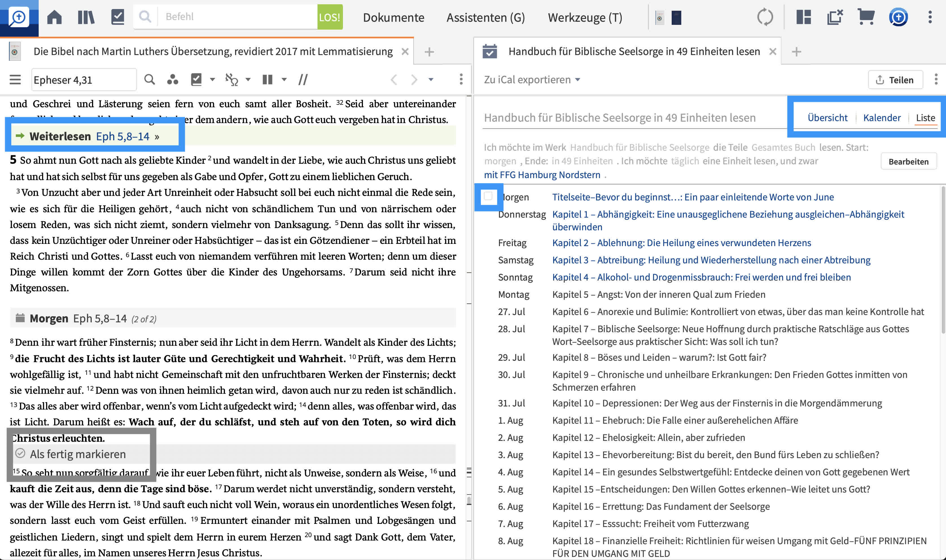Open the reading plan panel kebab menu
Image resolution: width=946 pixels, height=560 pixels.
936,79
